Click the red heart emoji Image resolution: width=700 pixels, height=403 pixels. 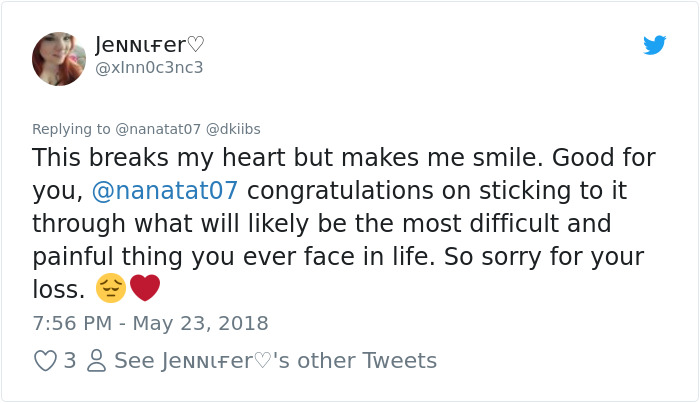click(x=145, y=290)
